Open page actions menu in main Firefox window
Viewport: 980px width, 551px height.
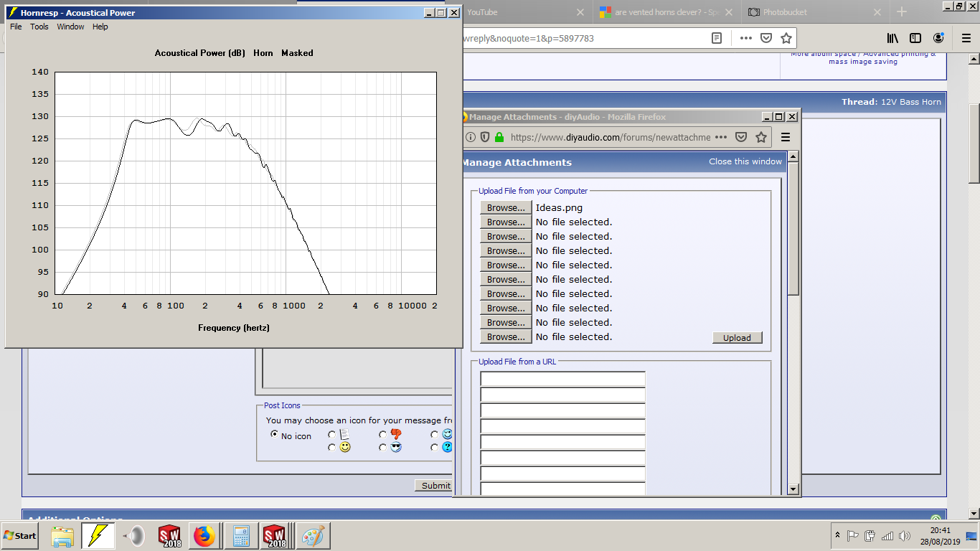coord(745,38)
